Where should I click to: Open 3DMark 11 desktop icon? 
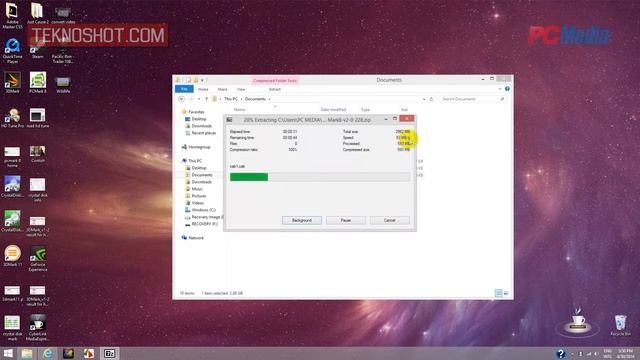coord(12,256)
